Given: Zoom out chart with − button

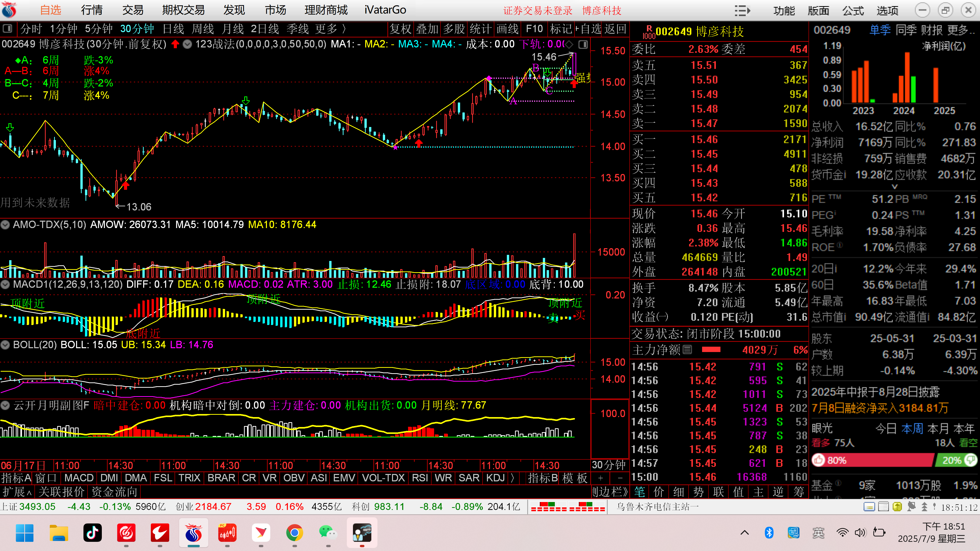Looking at the screenshot, I should (x=620, y=478).
